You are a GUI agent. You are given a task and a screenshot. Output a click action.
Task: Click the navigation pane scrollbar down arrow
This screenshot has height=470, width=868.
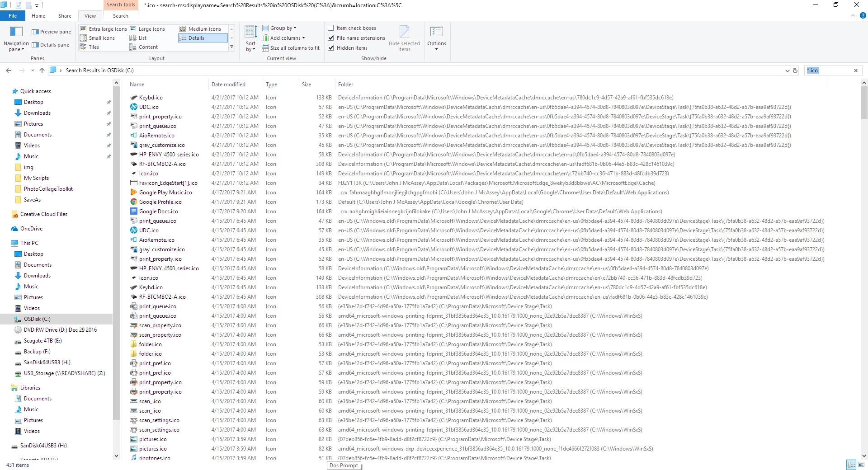(116, 456)
